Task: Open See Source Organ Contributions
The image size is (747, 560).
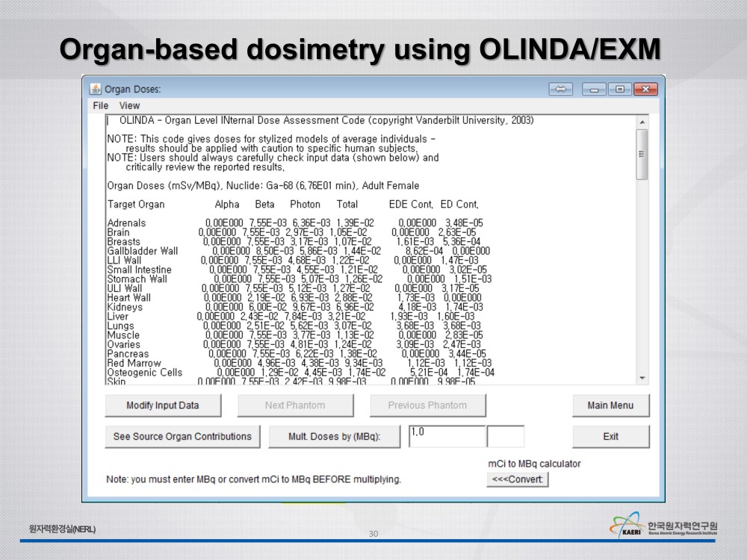Action: (x=182, y=437)
